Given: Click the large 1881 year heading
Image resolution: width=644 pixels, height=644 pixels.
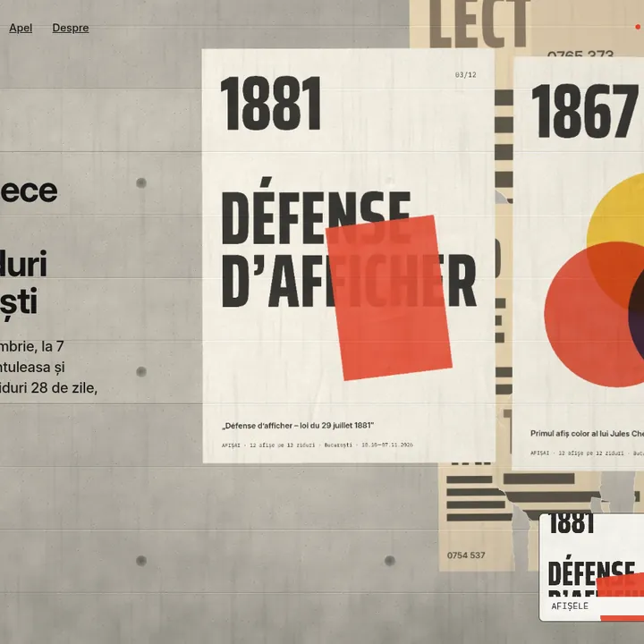Looking at the screenshot, I should point(271,104).
